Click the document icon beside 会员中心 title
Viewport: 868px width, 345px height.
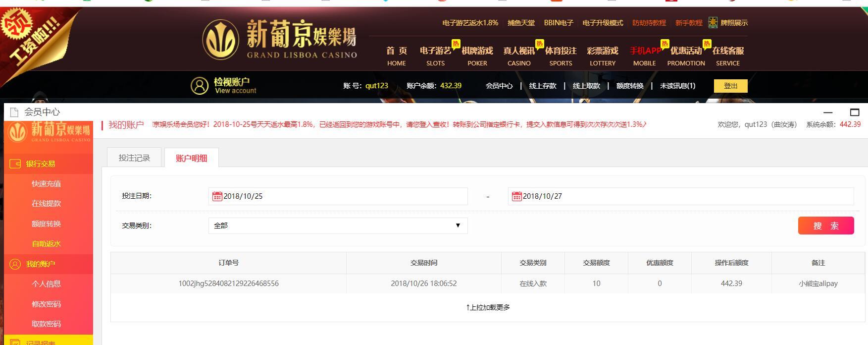click(14, 112)
